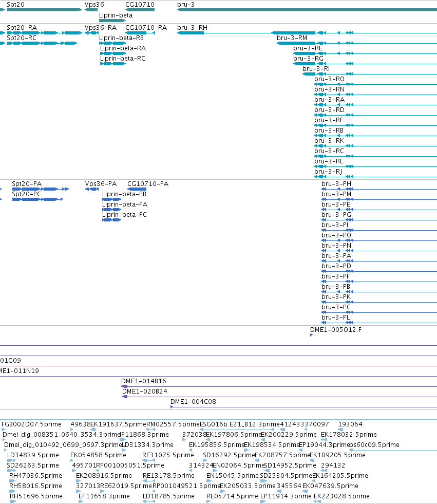Select the bru-3-RG transcript label
Screen dimensions: 437x504
308,59
